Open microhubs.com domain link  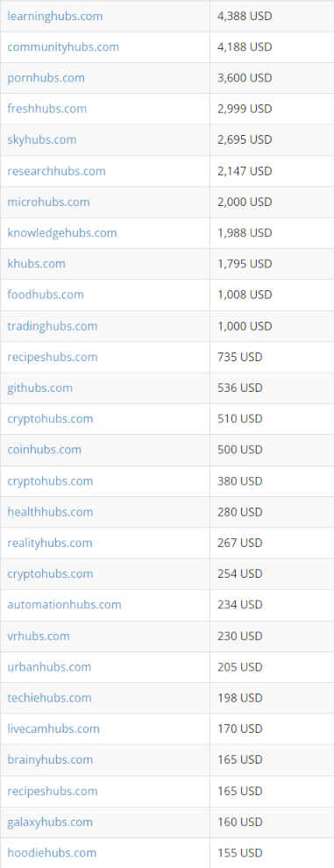(48, 202)
